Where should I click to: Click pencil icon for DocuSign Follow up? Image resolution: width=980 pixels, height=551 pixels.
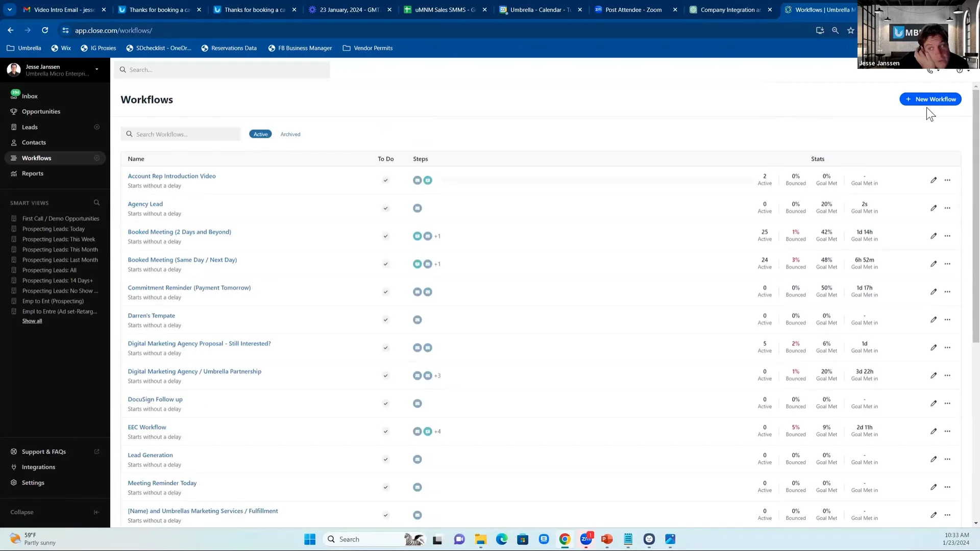click(933, 404)
